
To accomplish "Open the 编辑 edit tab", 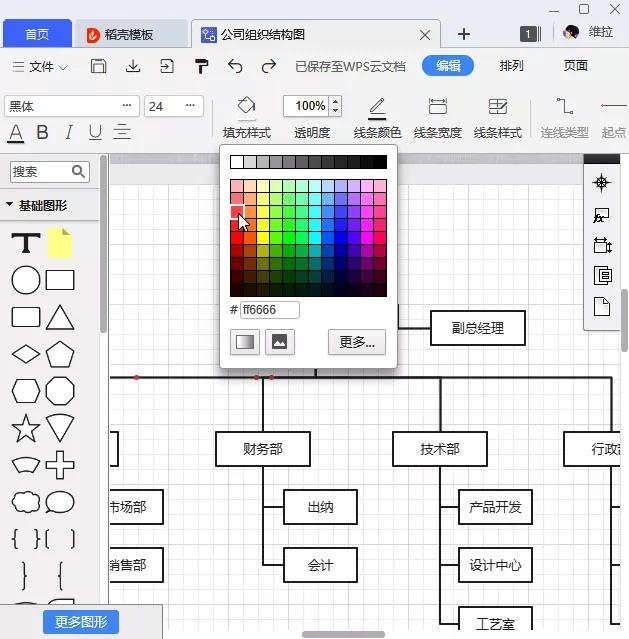I will (x=448, y=66).
